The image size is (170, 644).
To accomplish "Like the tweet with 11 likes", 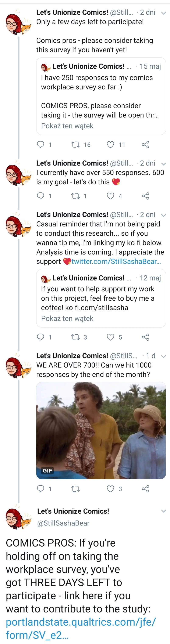I will point(110,145).
